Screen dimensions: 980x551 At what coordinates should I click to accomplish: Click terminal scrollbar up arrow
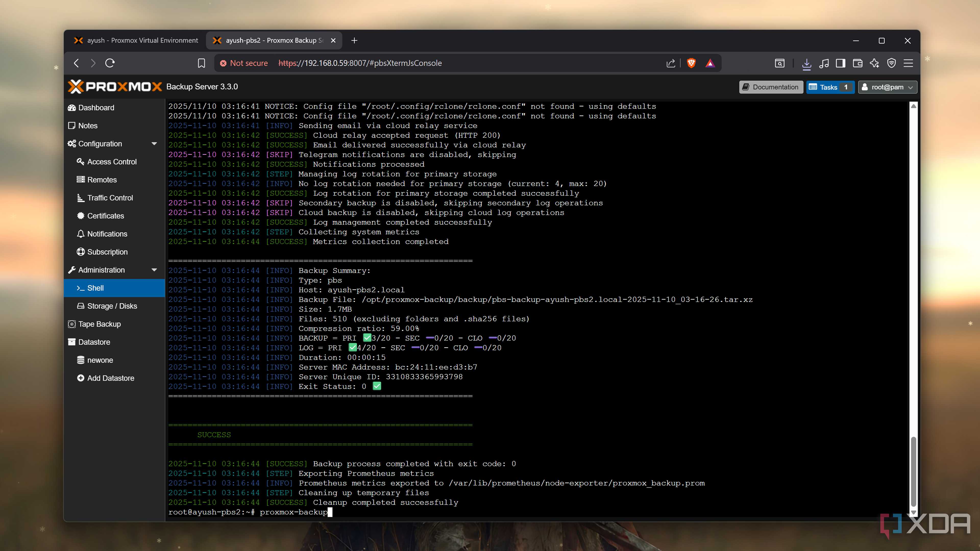tap(913, 106)
